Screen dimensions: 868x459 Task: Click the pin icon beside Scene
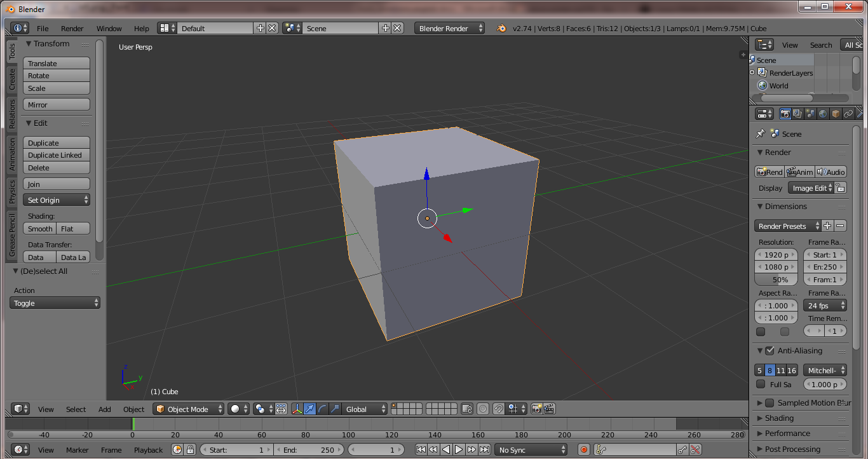tap(760, 134)
